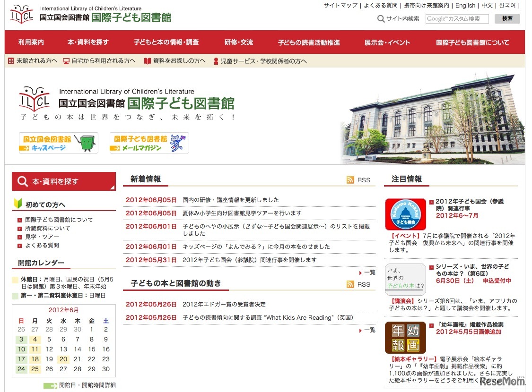Open the 子どもと本の情報・調査 menu
This screenshot has height=392, width=532.
point(166,43)
